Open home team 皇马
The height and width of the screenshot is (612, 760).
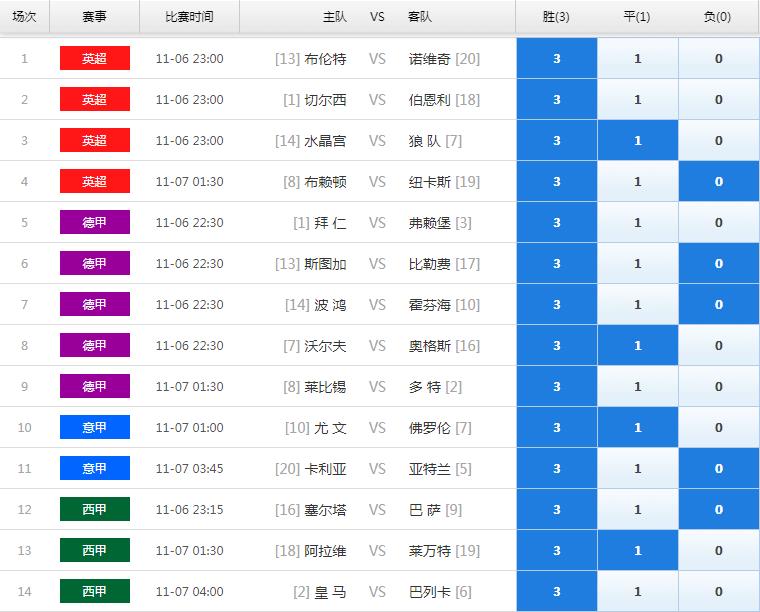[330, 591]
